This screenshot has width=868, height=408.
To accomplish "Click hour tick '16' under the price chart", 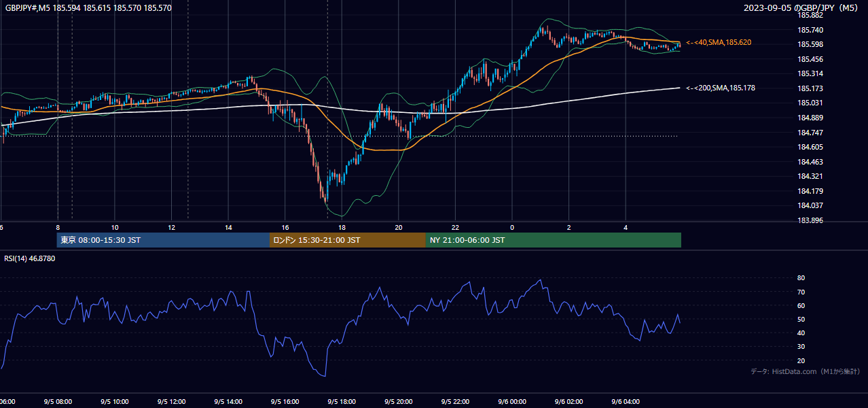I will [x=285, y=228].
